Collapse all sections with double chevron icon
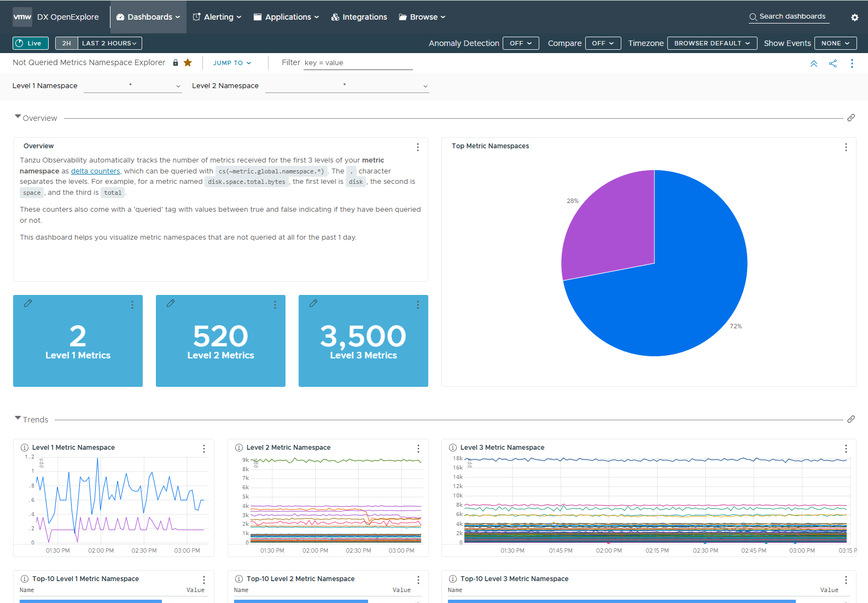868x603 pixels. pos(813,63)
